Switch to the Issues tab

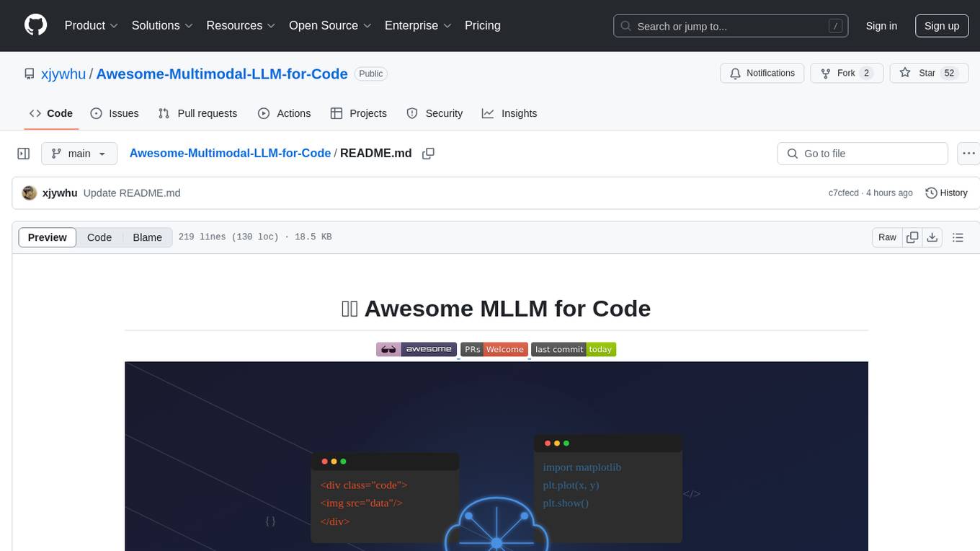point(115,113)
